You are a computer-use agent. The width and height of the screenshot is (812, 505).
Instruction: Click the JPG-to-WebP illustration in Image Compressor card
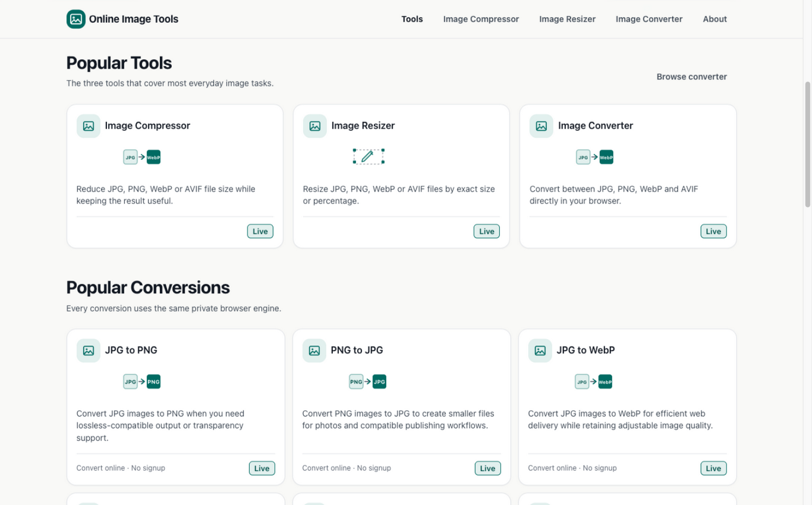click(142, 157)
